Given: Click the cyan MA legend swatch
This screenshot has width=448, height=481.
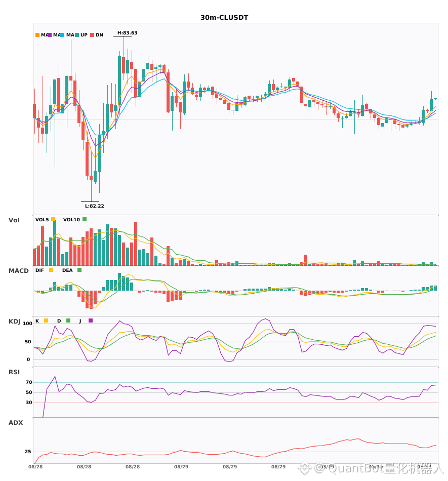Looking at the screenshot, I should [x=62, y=35].
